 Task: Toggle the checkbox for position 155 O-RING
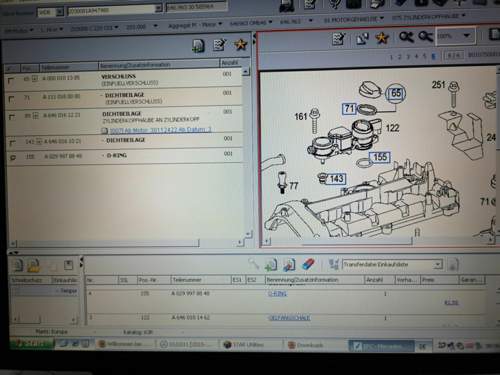pyautogui.click(x=13, y=158)
